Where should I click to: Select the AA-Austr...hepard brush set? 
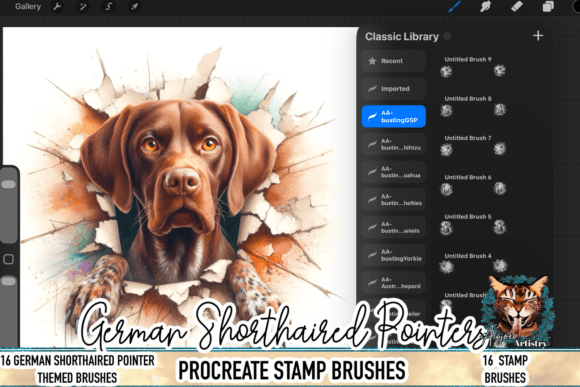[394, 283]
